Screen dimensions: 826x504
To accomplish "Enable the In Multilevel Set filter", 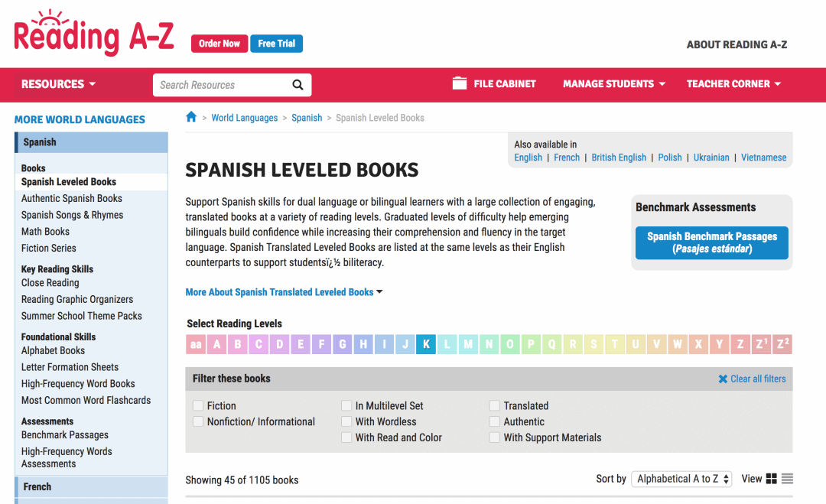I will 346,405.
